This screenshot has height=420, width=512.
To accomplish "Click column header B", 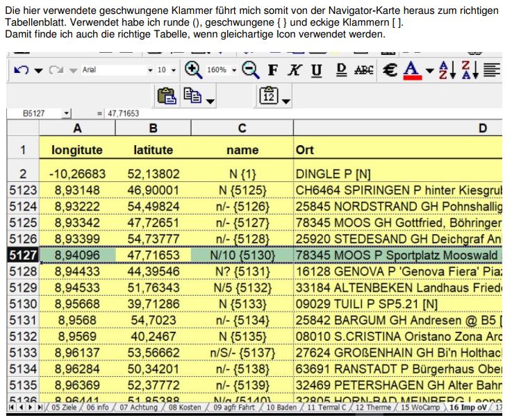I will click(x=153, y=128).
